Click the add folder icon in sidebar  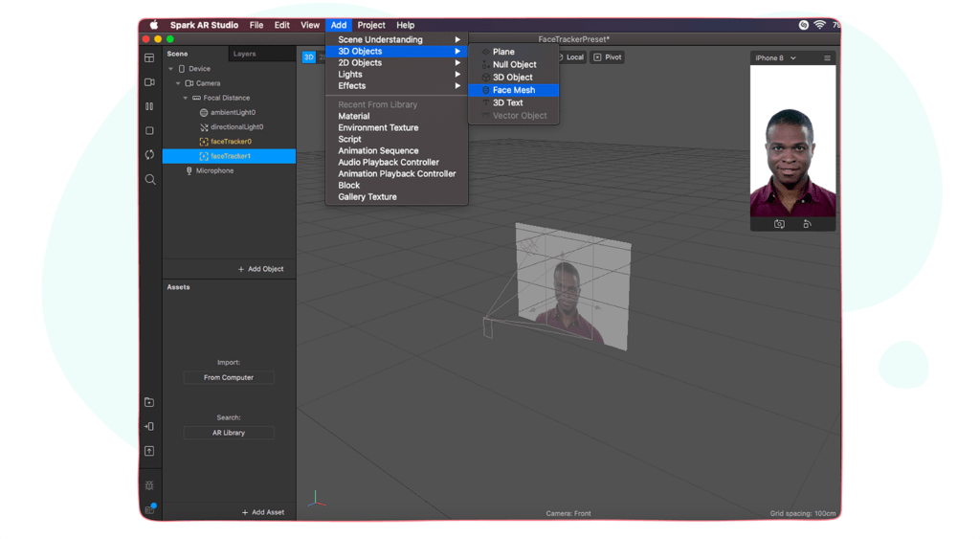point(149,402)
